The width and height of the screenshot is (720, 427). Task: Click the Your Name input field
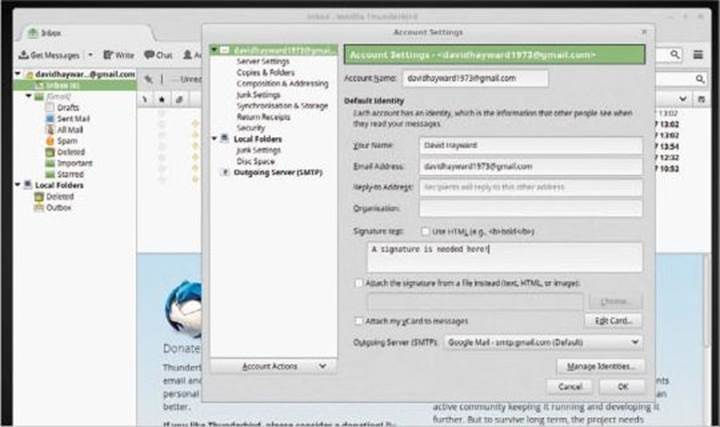[530, 146]
